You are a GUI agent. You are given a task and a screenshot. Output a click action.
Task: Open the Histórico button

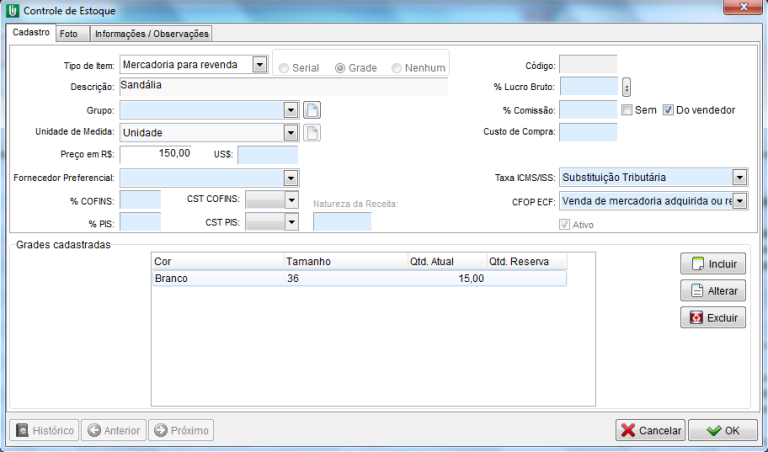pos(44,430)
